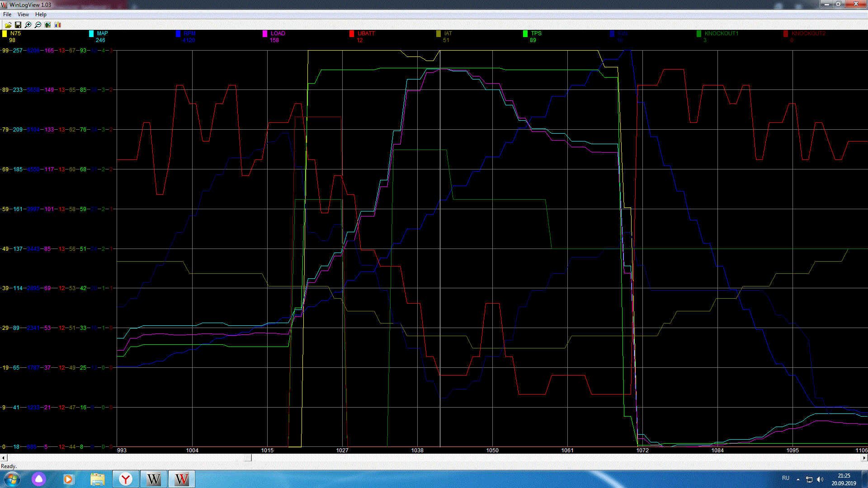
Task: Click the cyan MAP color swatch
Action: (91, 33)
